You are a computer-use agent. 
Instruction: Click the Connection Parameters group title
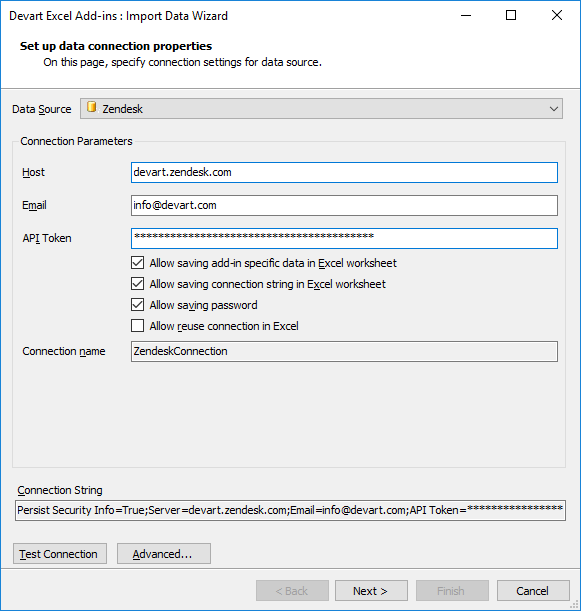[x=76, y=141]
